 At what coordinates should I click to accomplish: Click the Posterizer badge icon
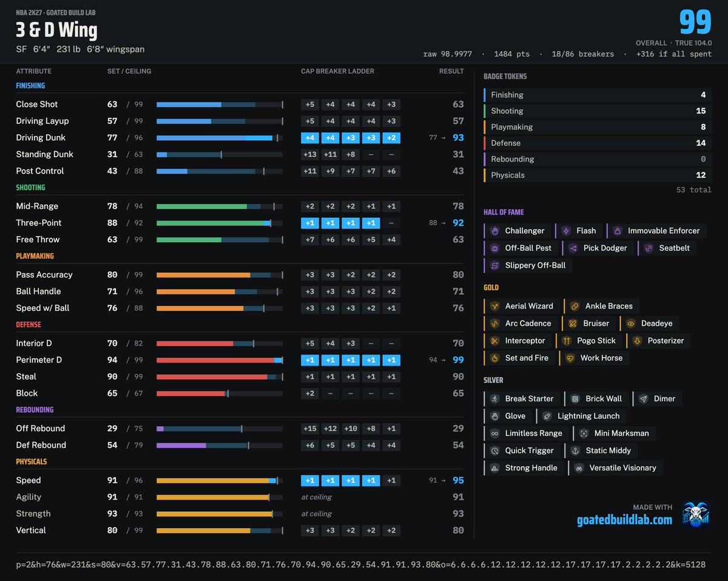(x=637, y=341)
